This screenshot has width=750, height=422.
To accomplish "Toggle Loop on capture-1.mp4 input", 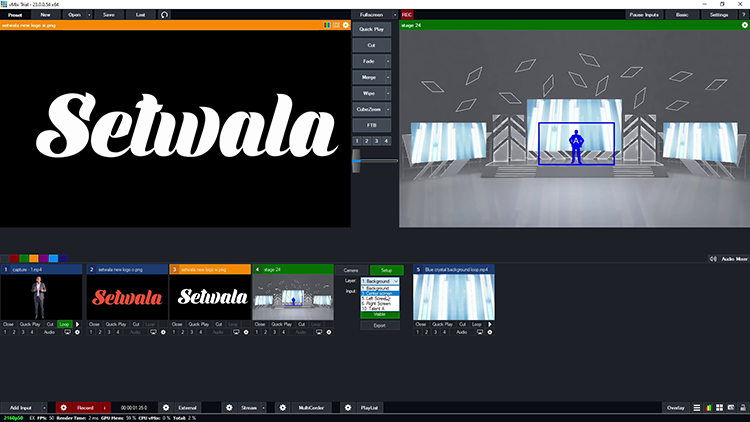I will 64,325.
